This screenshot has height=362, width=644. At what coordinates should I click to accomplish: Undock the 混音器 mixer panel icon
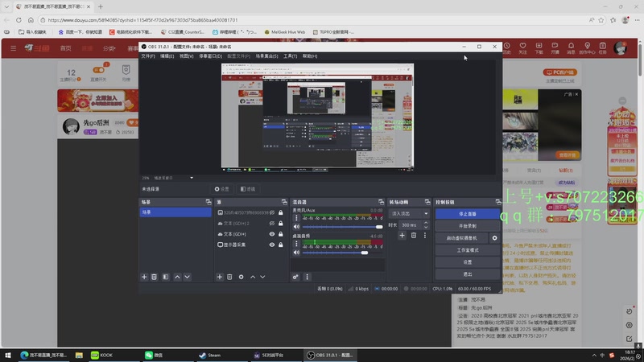pyautogui.click(x=381, y=202)
